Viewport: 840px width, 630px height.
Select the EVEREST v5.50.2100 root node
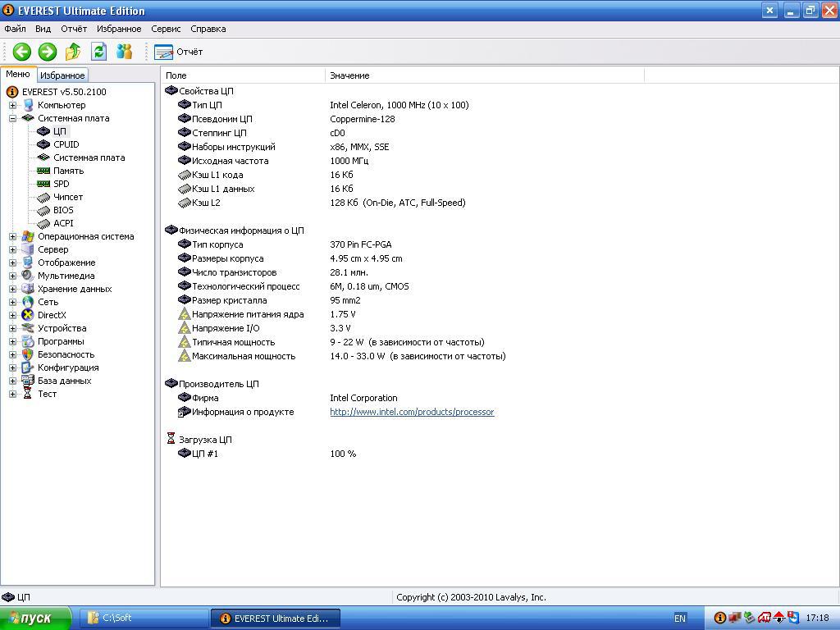pos(64,92)
